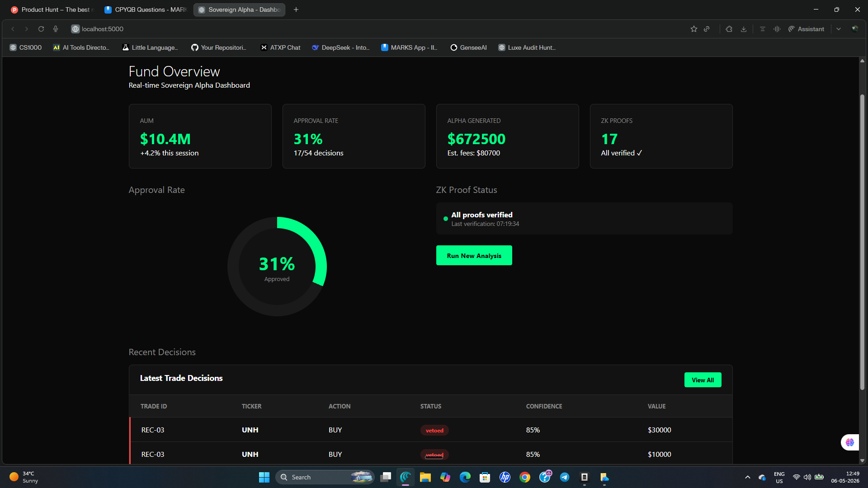Click the microphone icon near address bar

[56, 29]
